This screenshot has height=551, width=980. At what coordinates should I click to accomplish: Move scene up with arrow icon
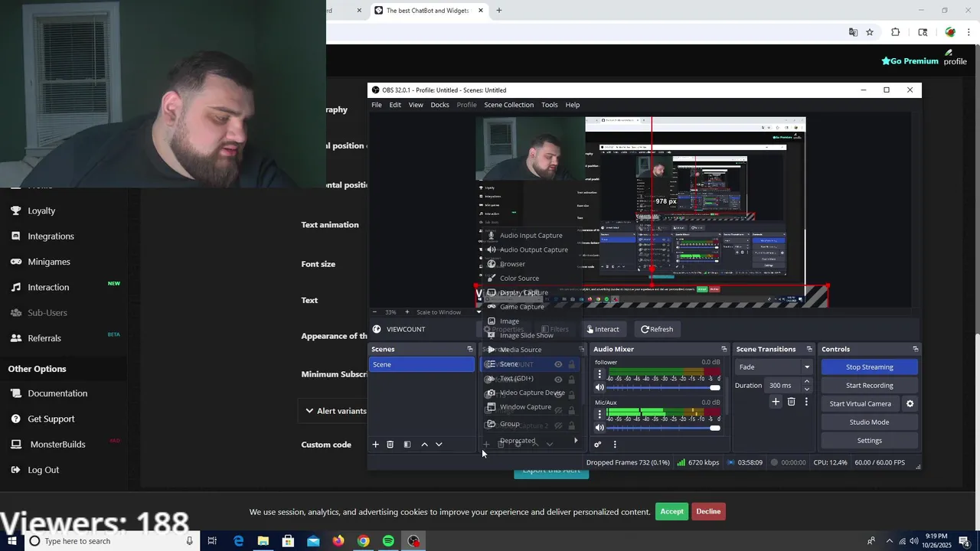click(x=424, y=445)
